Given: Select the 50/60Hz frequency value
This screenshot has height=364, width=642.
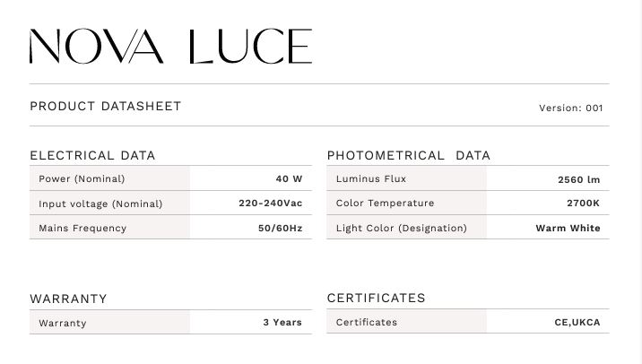Looking at the screenshot, I should coord(280,228).
